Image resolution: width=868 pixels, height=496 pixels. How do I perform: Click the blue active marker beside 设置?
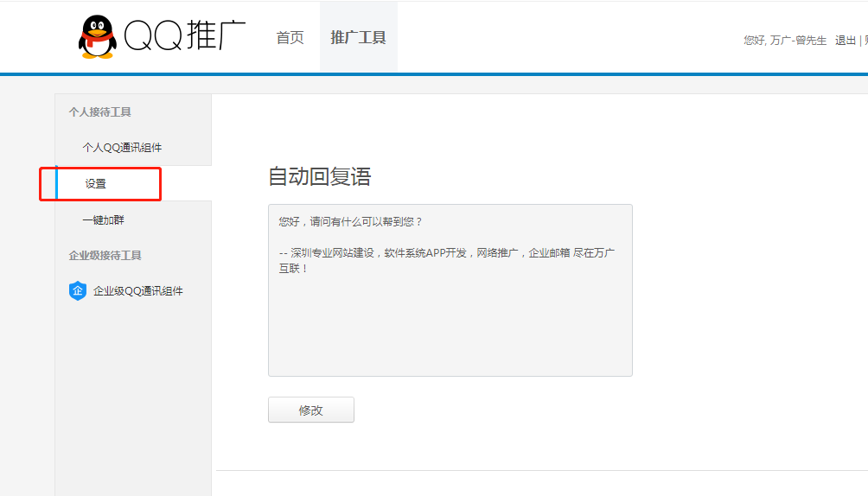pyautogui.click(x=56, y=183)
